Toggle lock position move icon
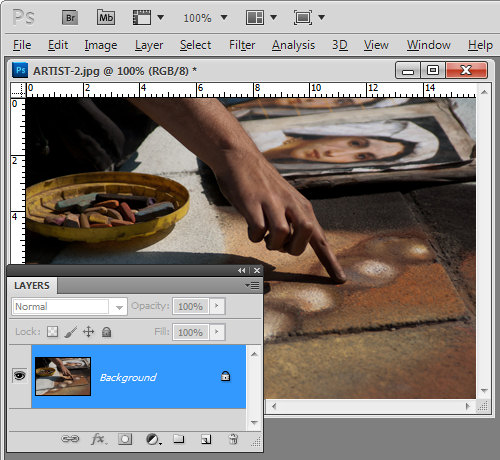Viewport: 500px width, 460px height. pyautogui.click(x=88, y=332)
